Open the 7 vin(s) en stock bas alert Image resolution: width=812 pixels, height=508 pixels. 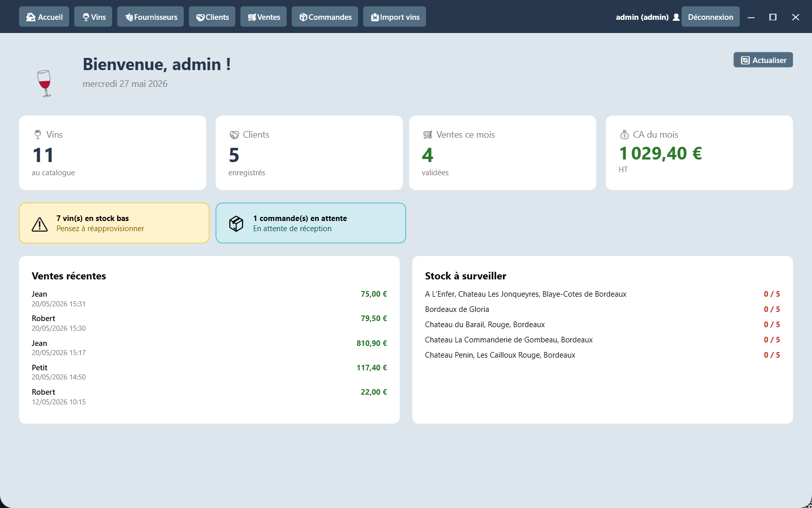(x=114, y=223)
